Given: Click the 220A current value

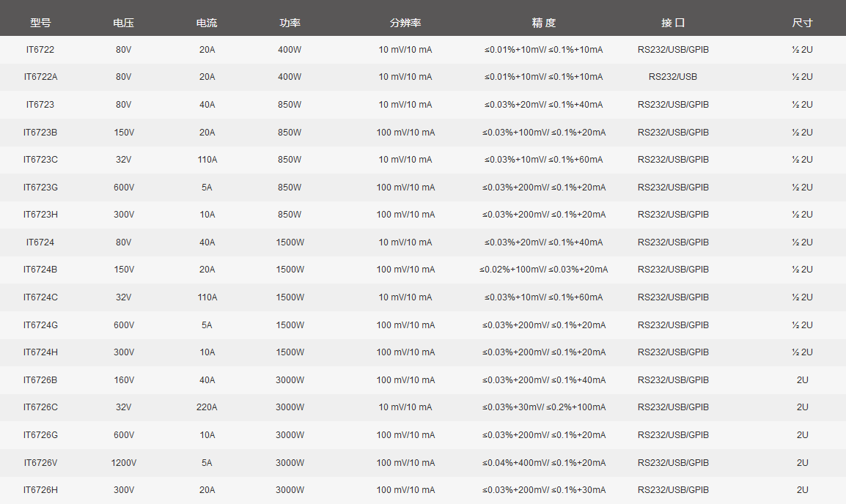Looking at the screenshot, I should (x=207, y=407).
